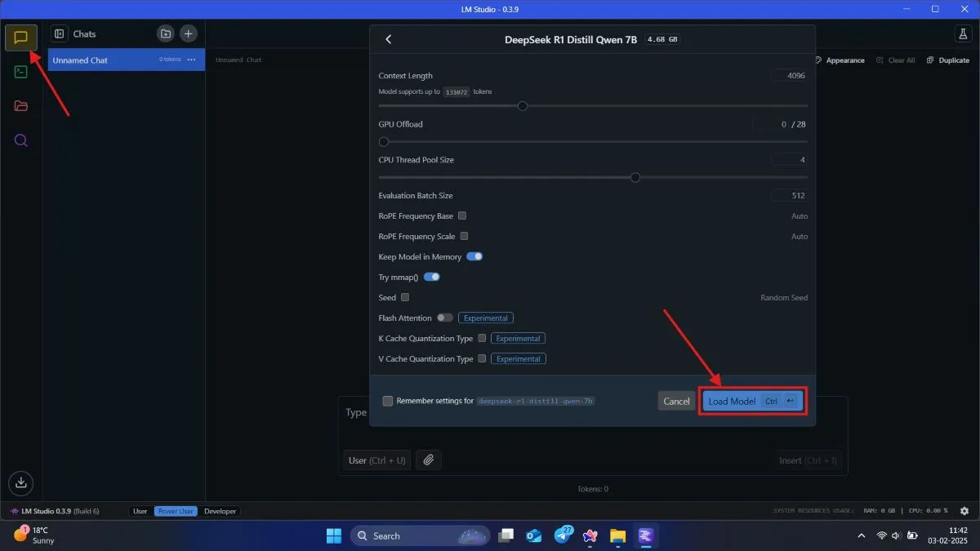The height and width of the screenshot is (551, 980).
Task: Open the clock showing 11:42
Action: [x=947, y=535]
